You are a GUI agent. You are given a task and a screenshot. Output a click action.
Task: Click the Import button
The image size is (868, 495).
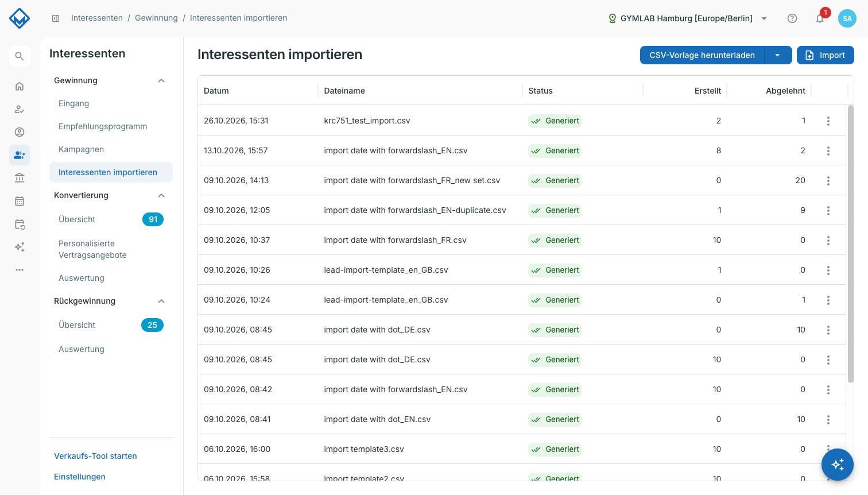click(826, 55)
